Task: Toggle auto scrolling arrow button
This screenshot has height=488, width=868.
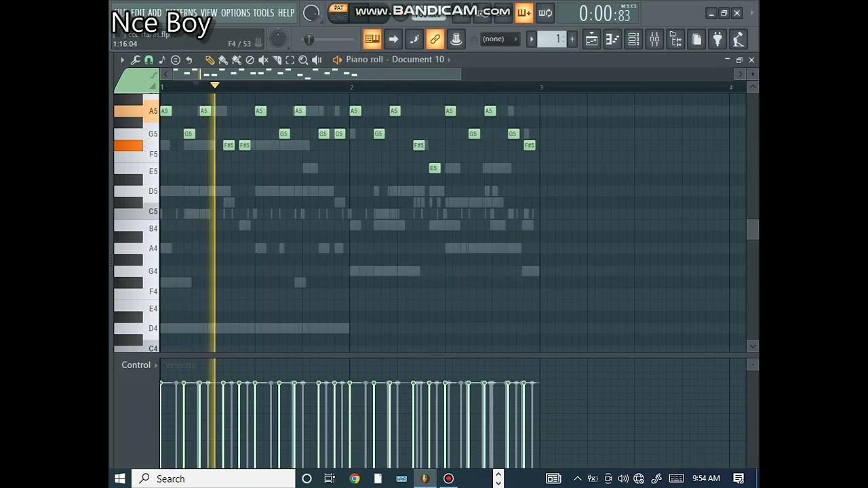Action: coord(393,39)
